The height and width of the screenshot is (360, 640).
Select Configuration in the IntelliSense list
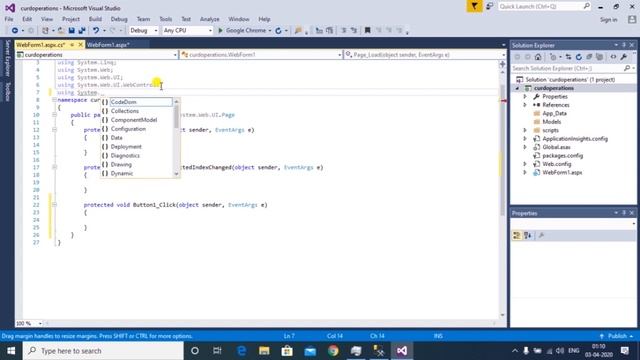137,129
